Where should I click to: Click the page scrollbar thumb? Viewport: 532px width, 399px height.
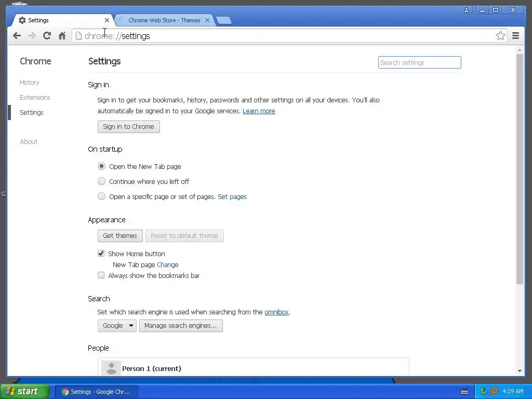pos(520,169)
